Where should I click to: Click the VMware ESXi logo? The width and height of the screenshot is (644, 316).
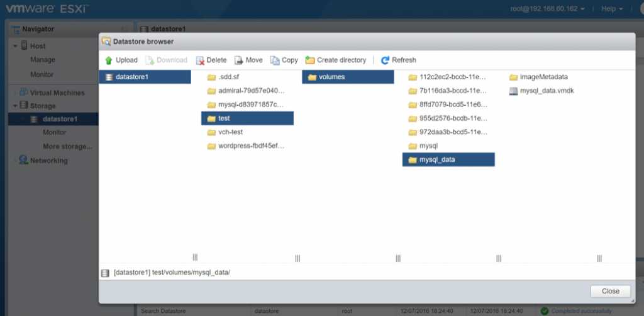tap(48, 8)
